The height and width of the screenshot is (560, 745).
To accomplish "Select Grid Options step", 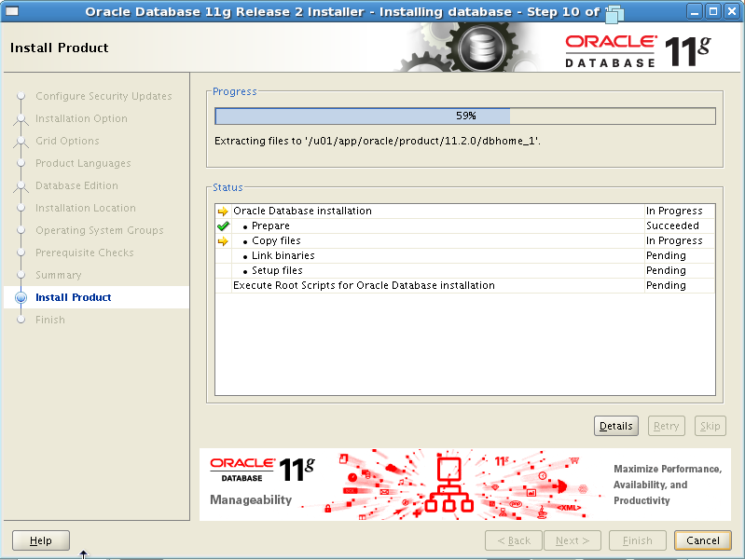I will pos(67,141).
